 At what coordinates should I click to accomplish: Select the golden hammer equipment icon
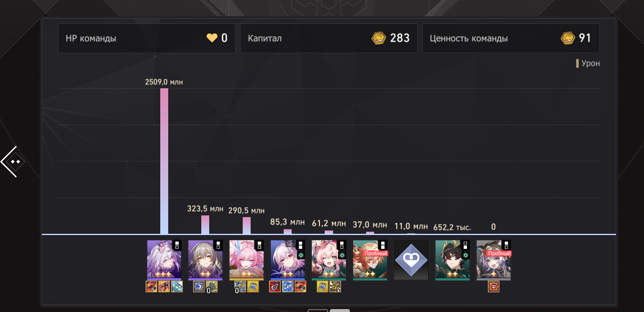click(x=335, y=286)
